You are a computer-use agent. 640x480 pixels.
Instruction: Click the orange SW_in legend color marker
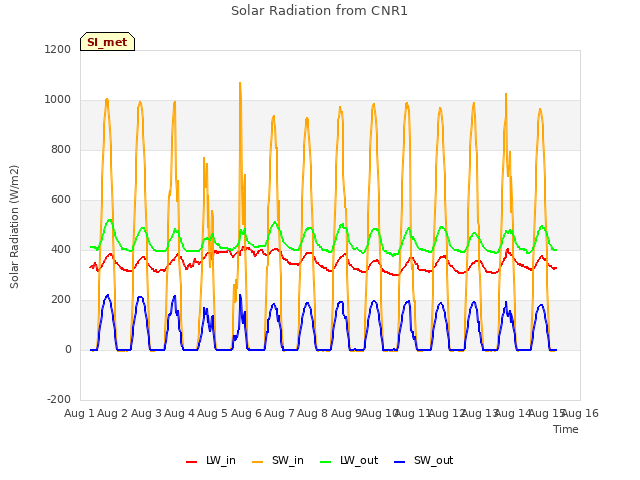(x=258, y=462)
